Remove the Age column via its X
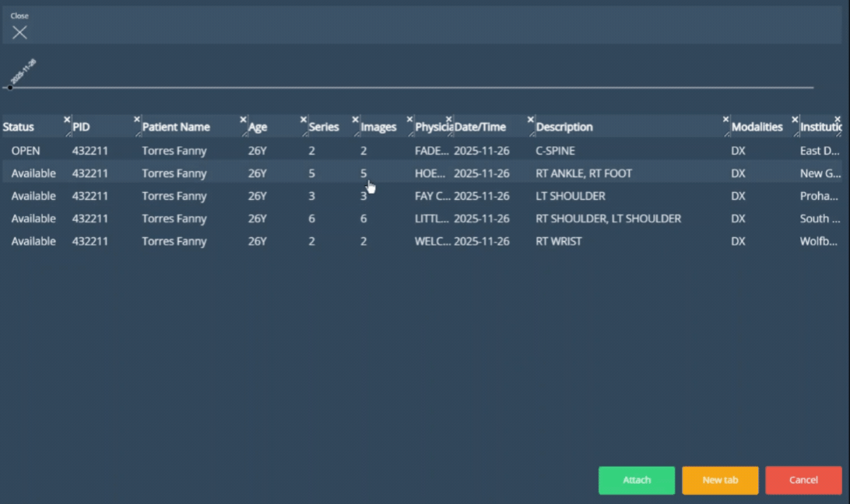This screenshot has height=504, width=850. click(304, 120)
